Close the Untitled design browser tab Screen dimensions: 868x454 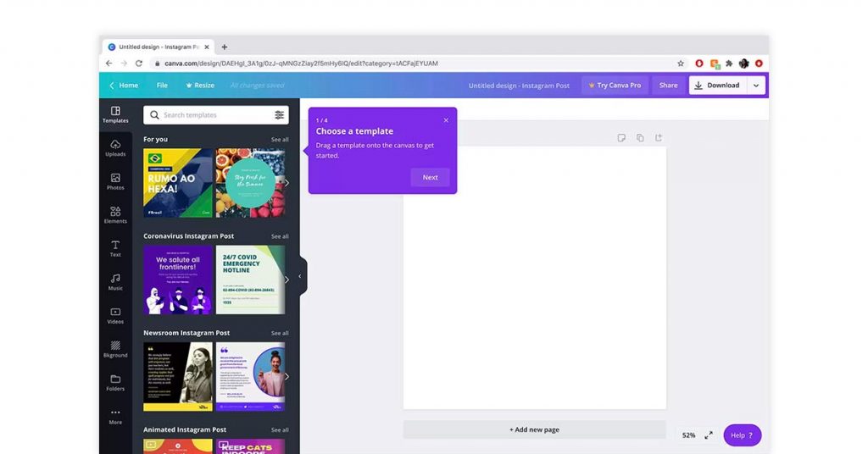207,47
